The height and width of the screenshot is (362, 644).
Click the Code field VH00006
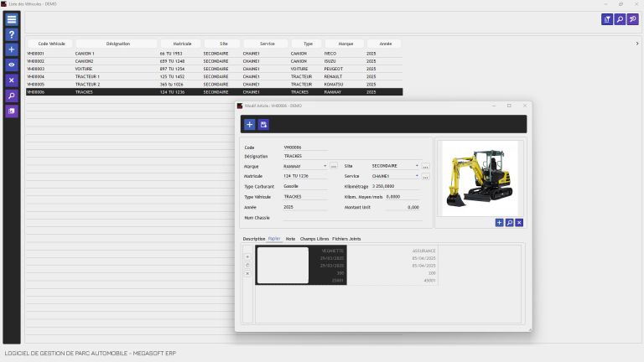[x=305, y=147]
